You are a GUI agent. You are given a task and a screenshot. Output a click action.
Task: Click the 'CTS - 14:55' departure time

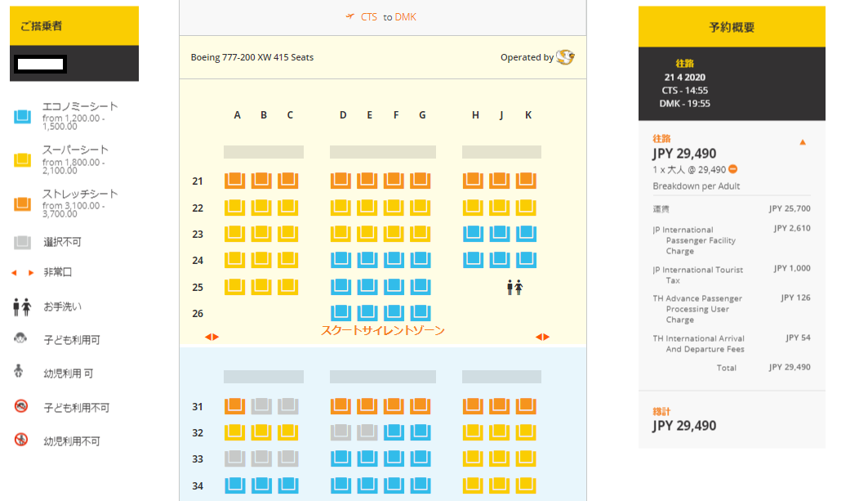(684, 91)
